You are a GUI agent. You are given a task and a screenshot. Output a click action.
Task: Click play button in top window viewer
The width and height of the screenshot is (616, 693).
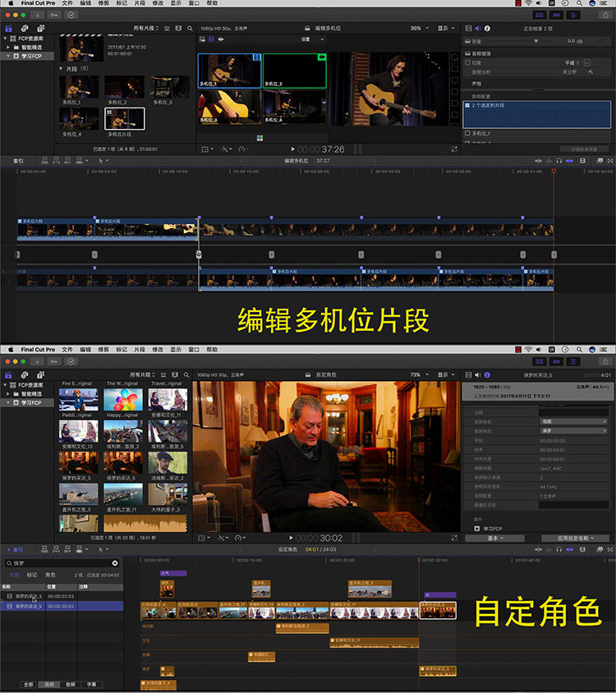coord(292,149)
